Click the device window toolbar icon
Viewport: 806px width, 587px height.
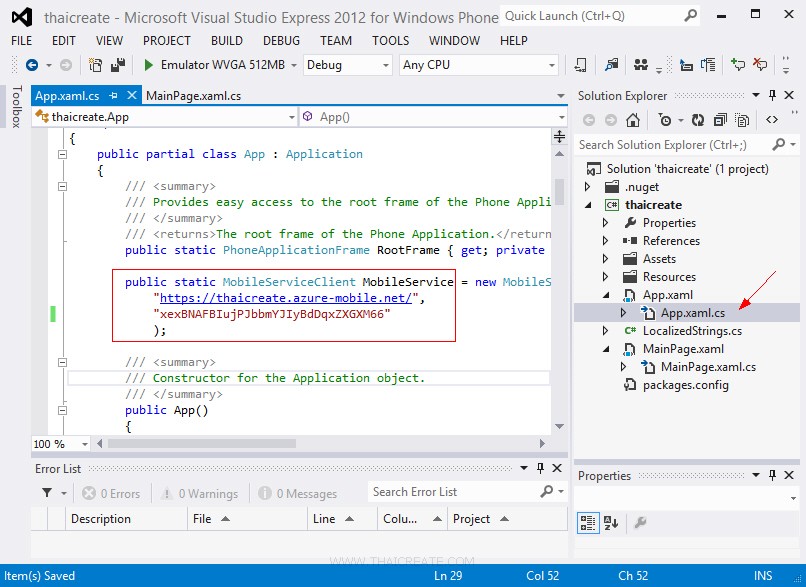click(580, 65)
